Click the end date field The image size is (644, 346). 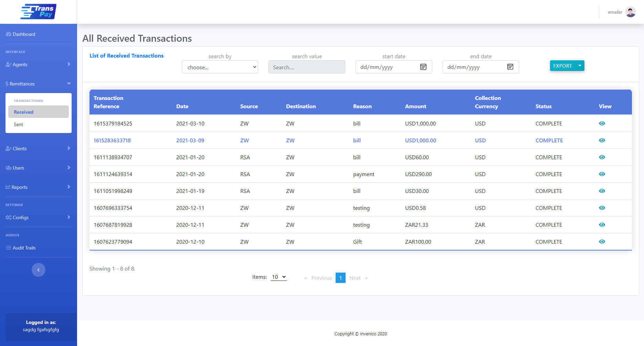click(481, 67)
